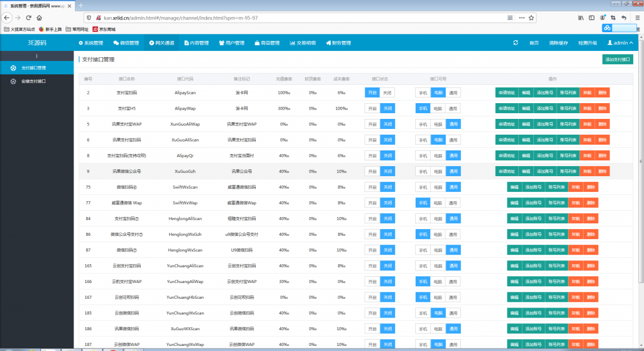Go to the browser home page icon
The height and width of the screenshot is (351, 644).
pyautogui.click(x=40, y=18)
